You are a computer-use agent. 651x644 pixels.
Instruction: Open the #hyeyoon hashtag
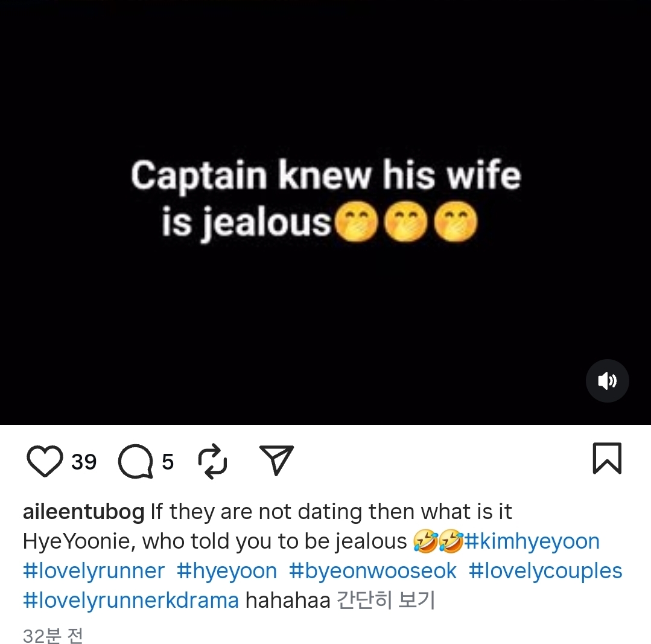coord(227,570)
